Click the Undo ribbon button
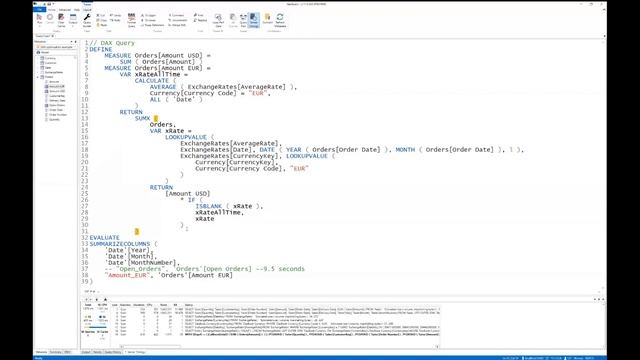 point(115,16)
